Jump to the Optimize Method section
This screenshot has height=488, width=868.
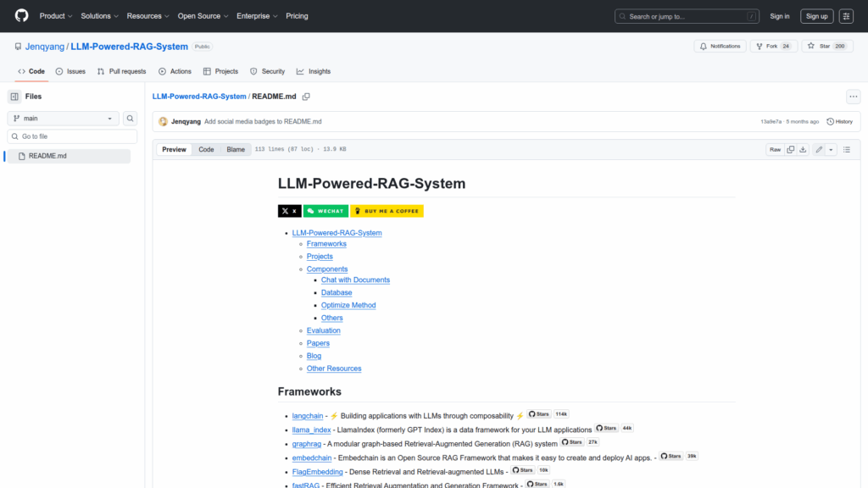(348, 305)
